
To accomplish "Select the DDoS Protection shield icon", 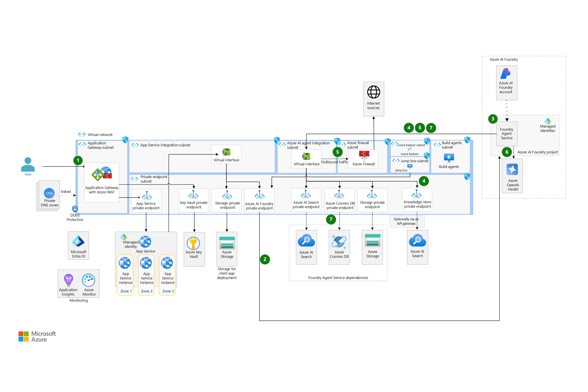I will [75, 209].
